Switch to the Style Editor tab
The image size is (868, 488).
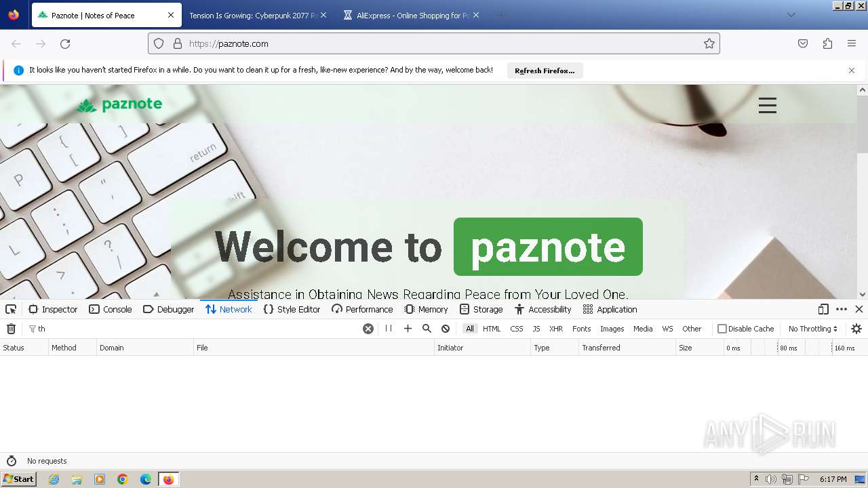(x=292, y=309)
